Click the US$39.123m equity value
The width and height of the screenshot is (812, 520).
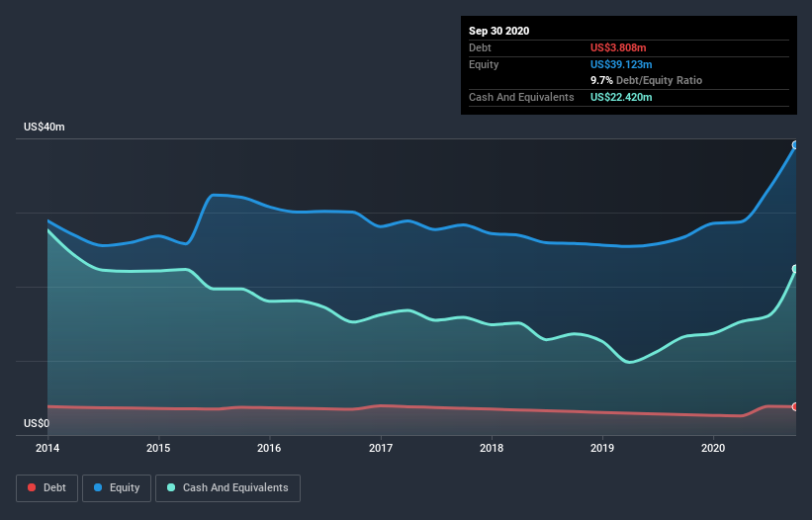(x=621, y=64)
